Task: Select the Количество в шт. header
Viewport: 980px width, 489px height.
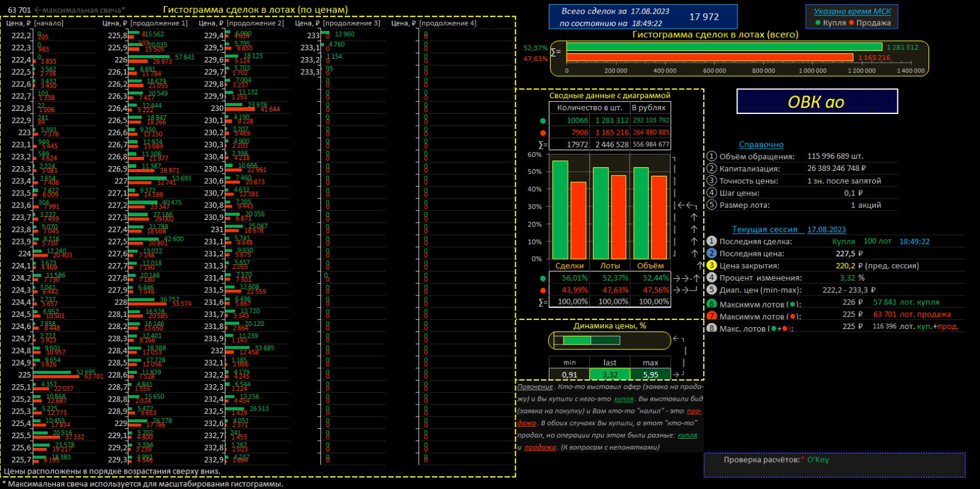Action: [589, 107]
